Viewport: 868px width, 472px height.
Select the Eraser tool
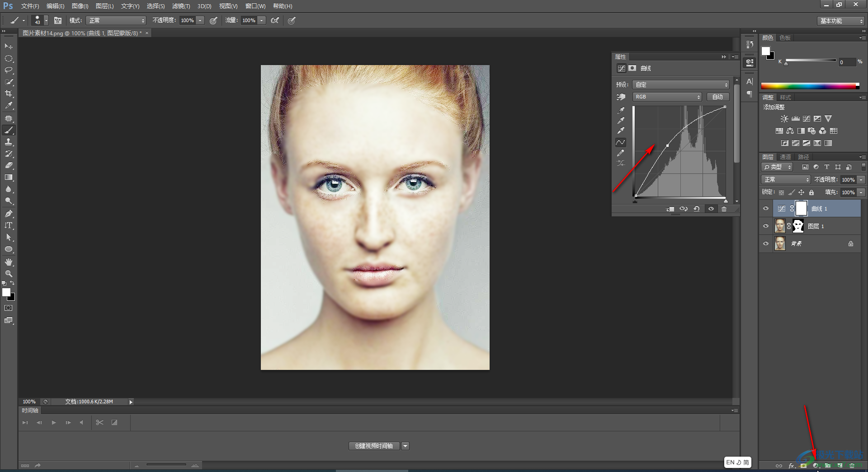tap(9, 165)
